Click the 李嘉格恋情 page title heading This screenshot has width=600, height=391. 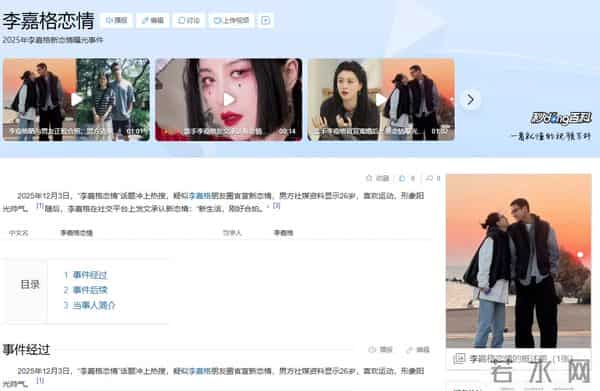(48, 21)
